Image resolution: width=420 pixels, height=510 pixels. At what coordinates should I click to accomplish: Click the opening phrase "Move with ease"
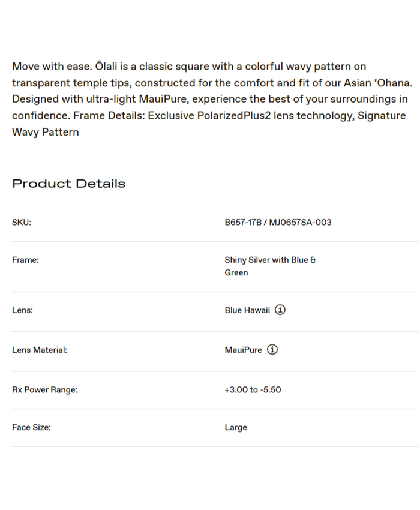[x=51, y=66]
